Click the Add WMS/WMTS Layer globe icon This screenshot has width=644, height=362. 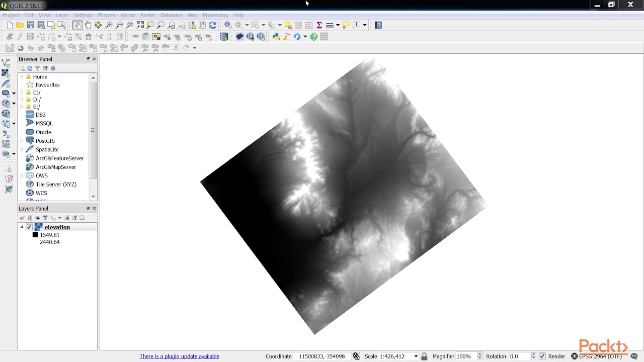(x=6, y=103)
